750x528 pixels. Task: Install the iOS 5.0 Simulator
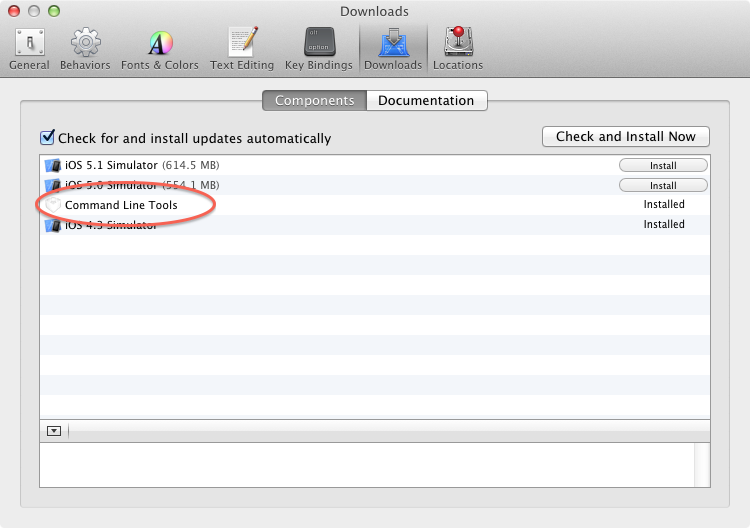tap(663, 186)
